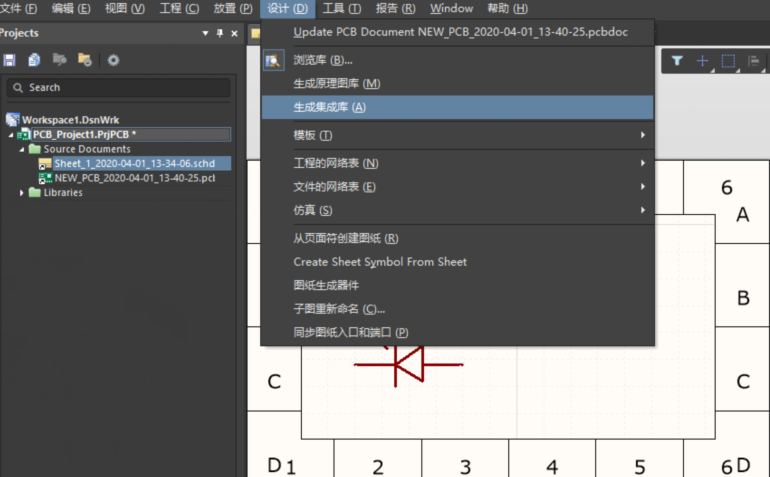Open the 报告 (R) menu
This screenshot has height=477, width=770.
pyautogui.click(x=395, y=8)
